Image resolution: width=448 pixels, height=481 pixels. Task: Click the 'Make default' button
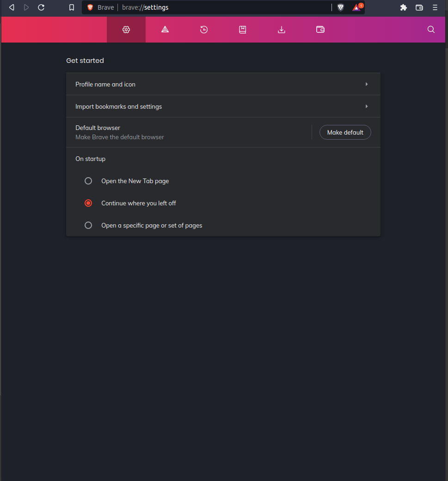tap(345, 132)
